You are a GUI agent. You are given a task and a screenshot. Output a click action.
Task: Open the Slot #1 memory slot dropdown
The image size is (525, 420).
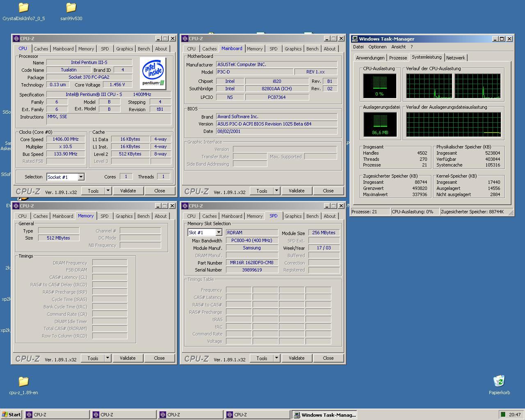[219, 233]
